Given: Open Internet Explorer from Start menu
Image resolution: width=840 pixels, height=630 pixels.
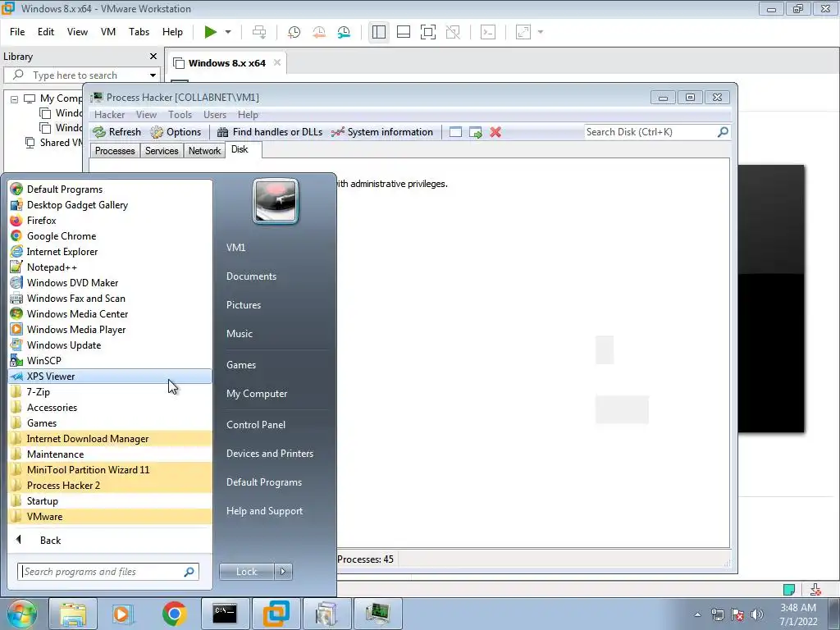Looking at the screenshot, I should coord(110,252).
